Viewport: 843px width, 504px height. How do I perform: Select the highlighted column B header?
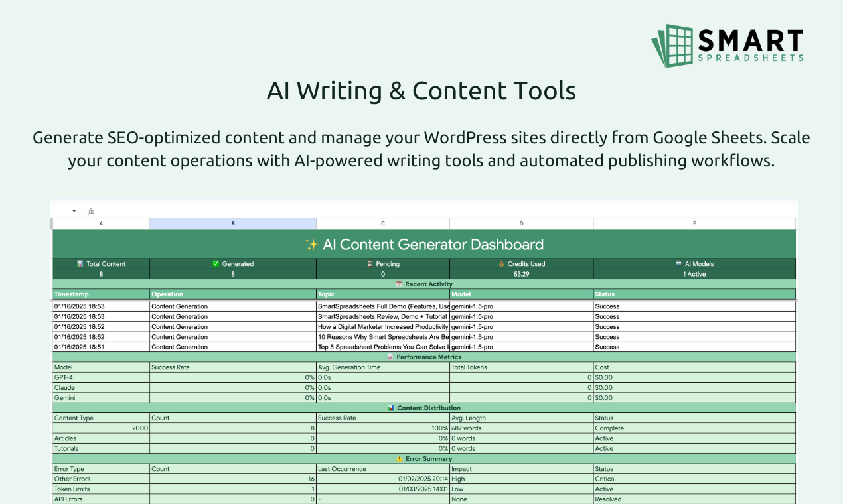click(x=233, y=224)
